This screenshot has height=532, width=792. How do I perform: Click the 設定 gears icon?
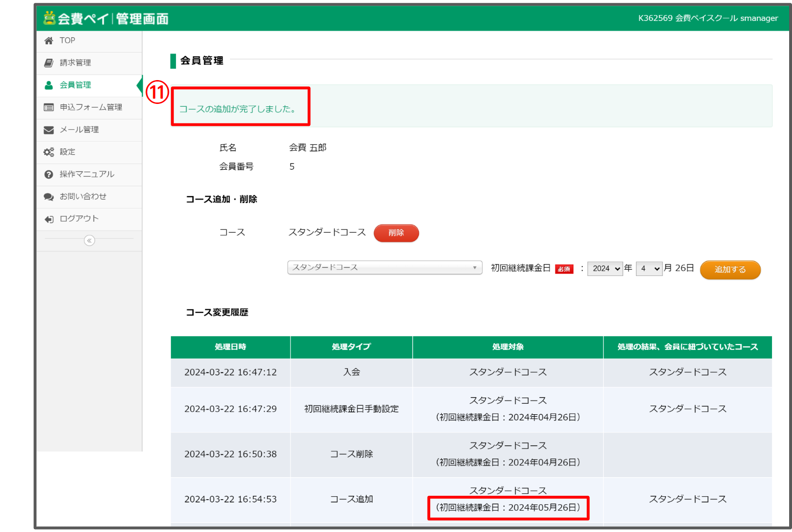(49, 152)
